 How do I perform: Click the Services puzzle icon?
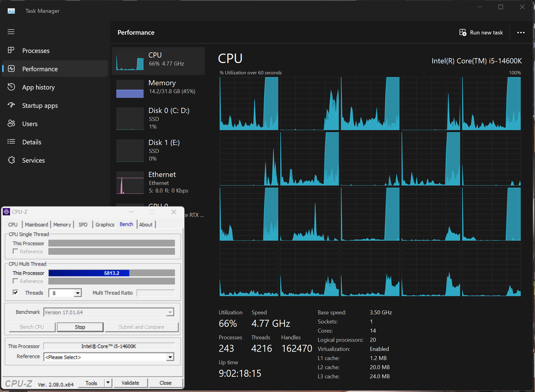coord(11,160)
